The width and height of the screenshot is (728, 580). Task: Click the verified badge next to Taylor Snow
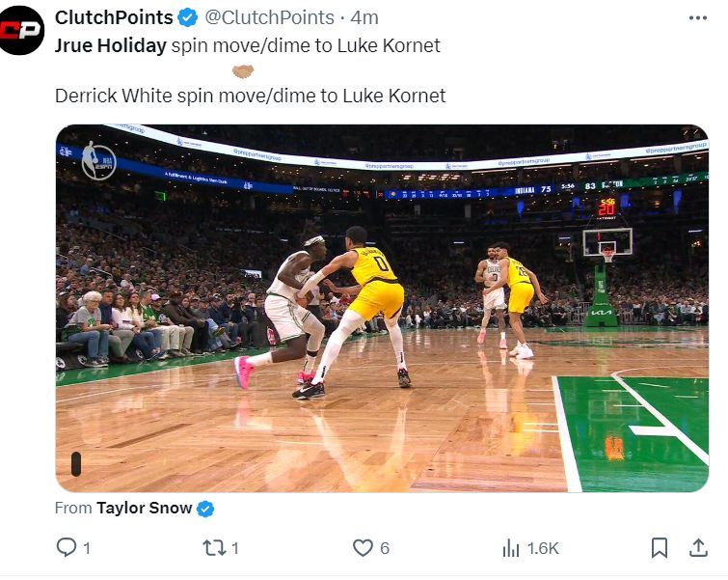point(205,508)
